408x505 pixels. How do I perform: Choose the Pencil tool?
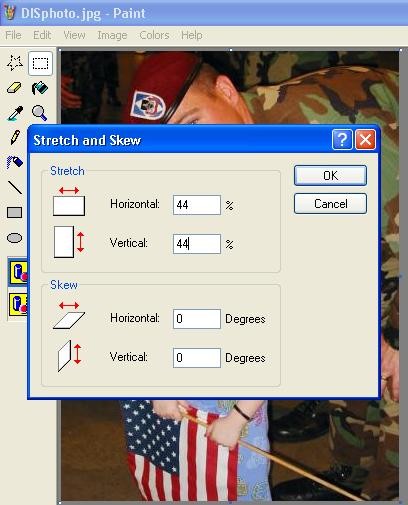[x=15, y=137]
